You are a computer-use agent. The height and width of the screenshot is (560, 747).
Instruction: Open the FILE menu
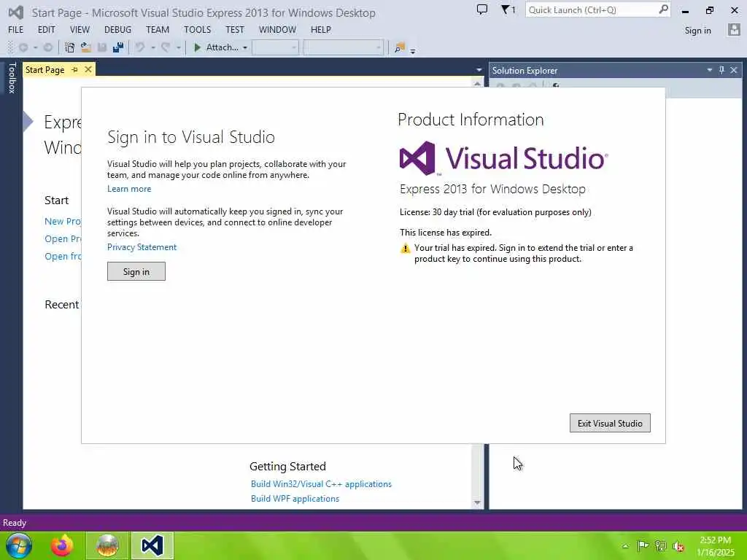point(16,29)
